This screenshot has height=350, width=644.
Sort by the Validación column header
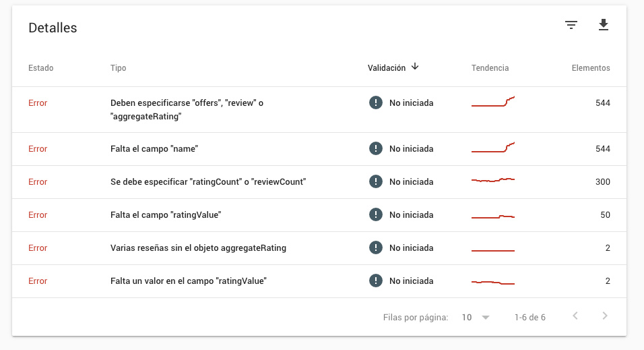click(387, 68)
